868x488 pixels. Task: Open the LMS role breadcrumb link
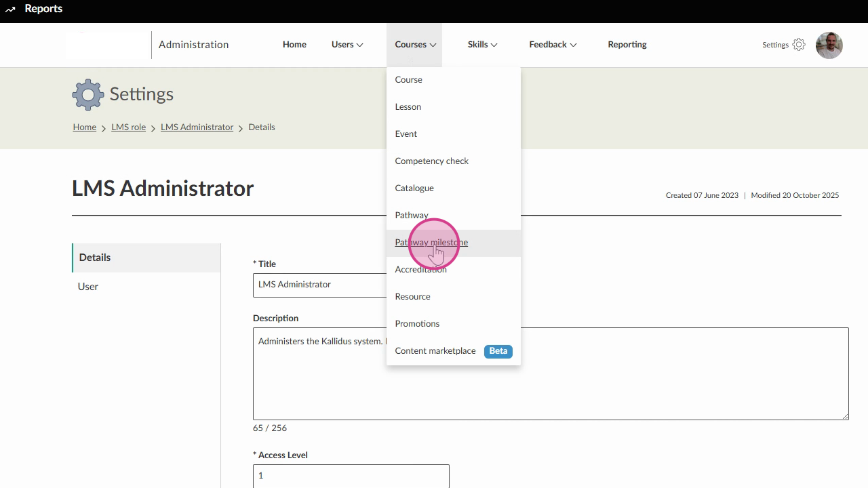[x=129, y=127]
